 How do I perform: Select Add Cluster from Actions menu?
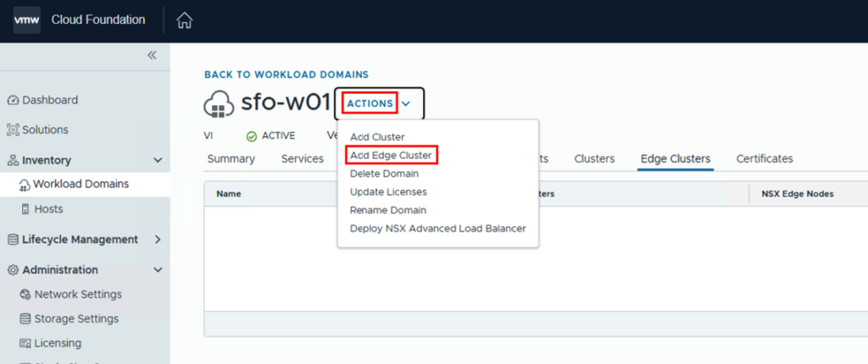tap(377, 136)
